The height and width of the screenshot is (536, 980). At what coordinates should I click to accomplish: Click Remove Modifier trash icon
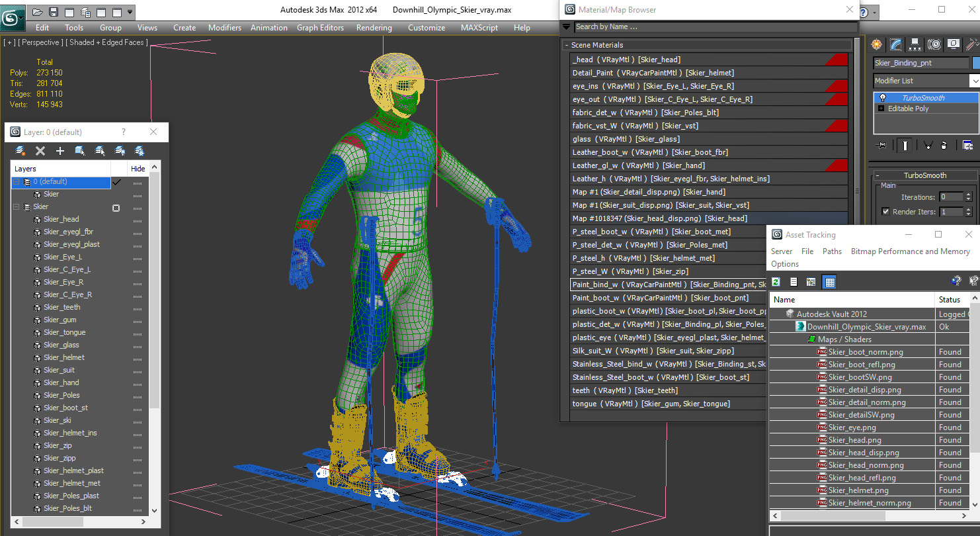coord(944,145)
